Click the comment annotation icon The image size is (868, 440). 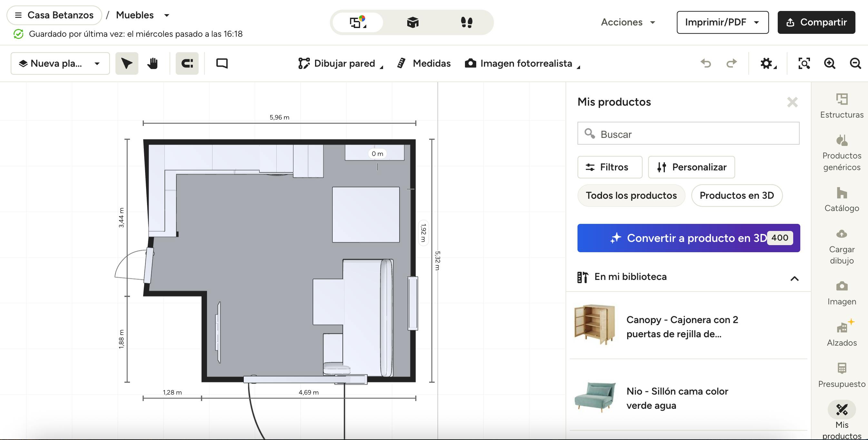coord(222,63)
